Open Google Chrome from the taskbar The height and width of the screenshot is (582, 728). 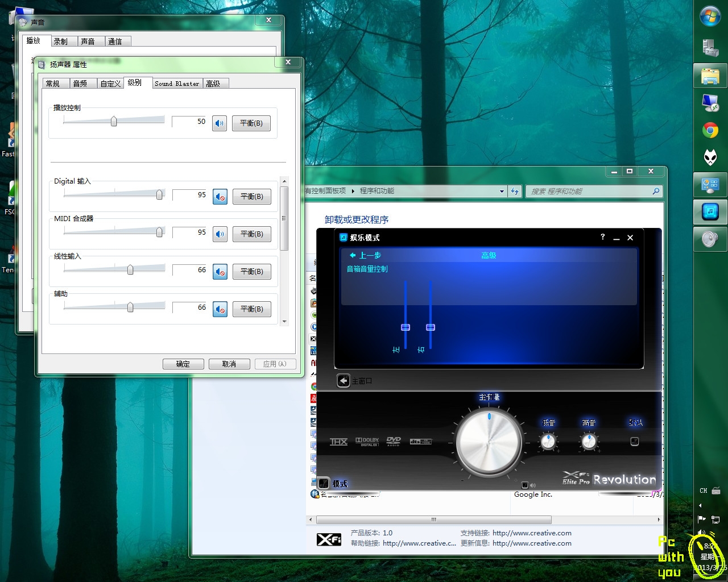710,131
